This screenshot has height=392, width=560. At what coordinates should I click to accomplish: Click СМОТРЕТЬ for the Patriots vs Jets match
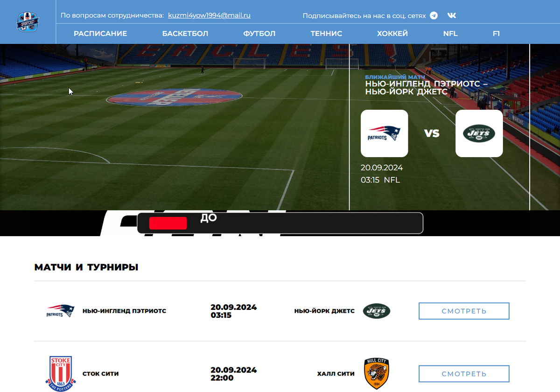pos(464,311)
